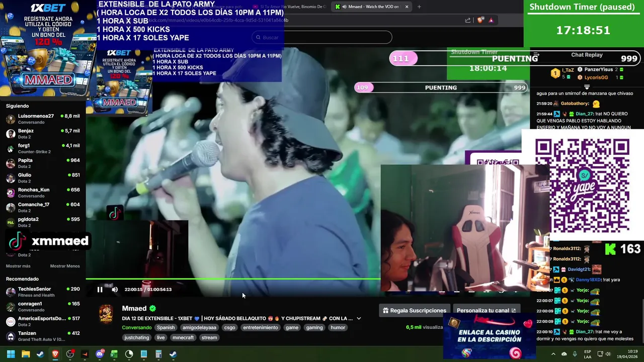
Task: Open the ESP LAA language switcher
Action: click(588, 354)
